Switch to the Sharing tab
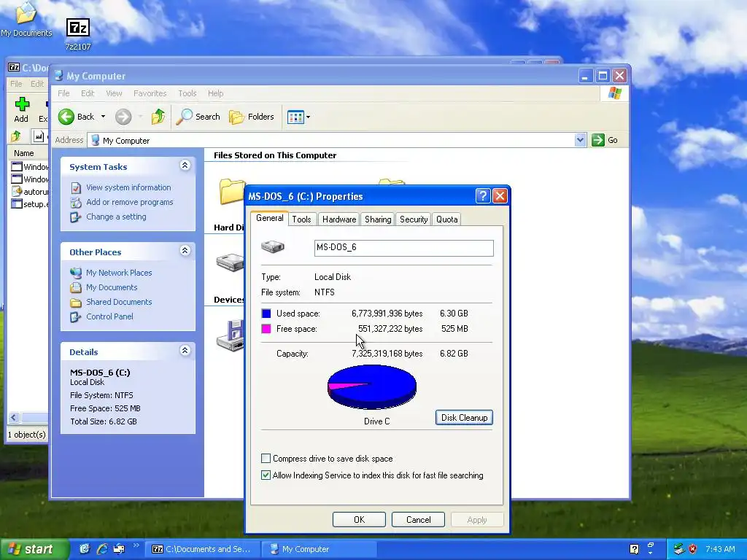 click(x=378, y=219)
